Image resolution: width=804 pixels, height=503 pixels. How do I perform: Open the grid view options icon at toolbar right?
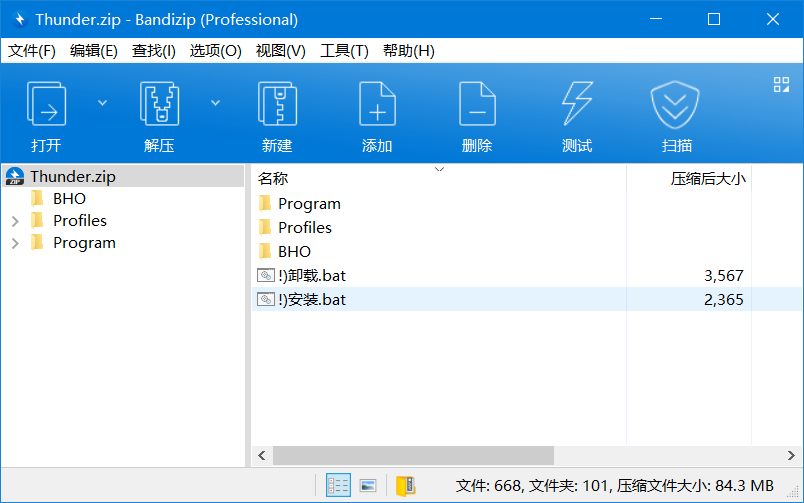781,85
